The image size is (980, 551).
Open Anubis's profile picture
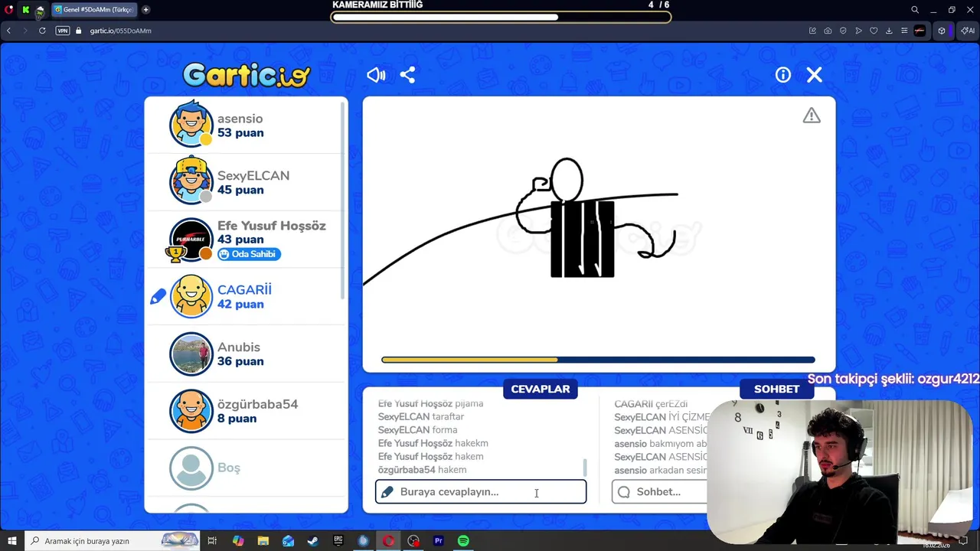pos(191,354)
